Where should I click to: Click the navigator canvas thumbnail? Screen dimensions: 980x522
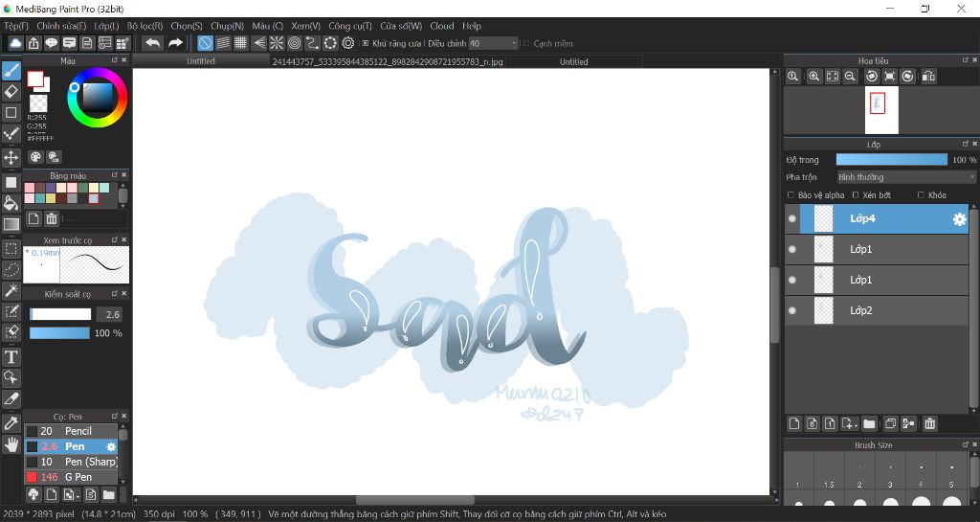(881, 110)
